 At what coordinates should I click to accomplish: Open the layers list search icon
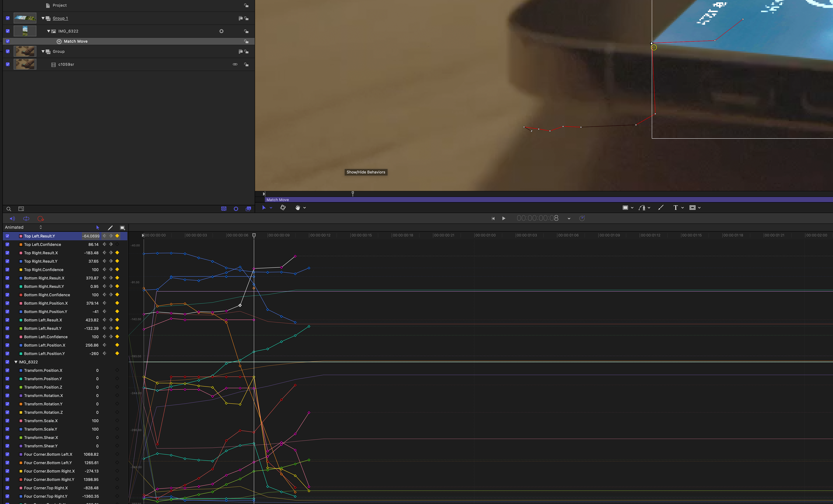(9, 209)
